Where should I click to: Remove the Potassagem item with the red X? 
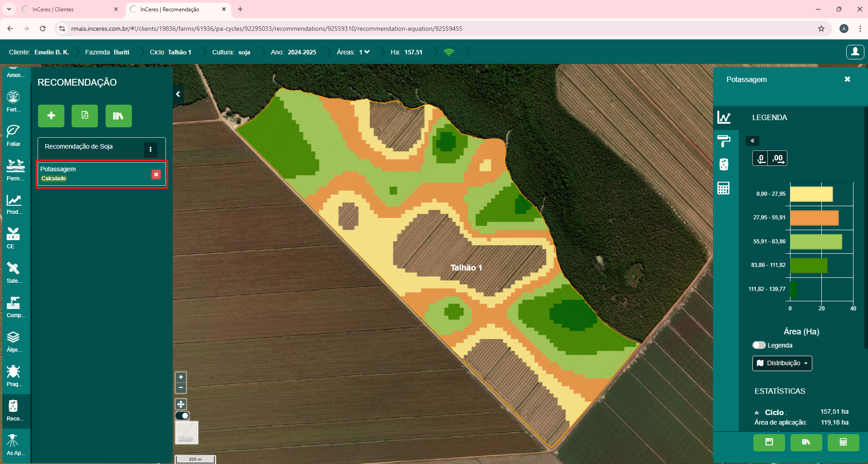(x=156, y=174)
